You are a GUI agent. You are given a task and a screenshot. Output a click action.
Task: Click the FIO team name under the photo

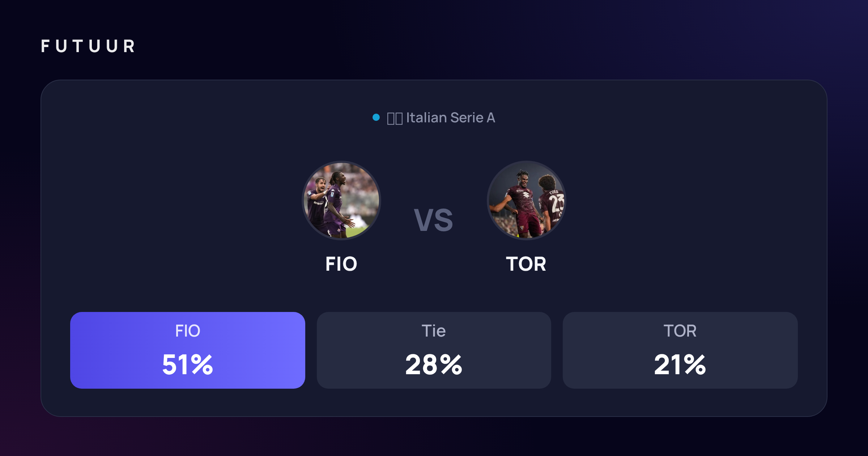tap(341, 264)
